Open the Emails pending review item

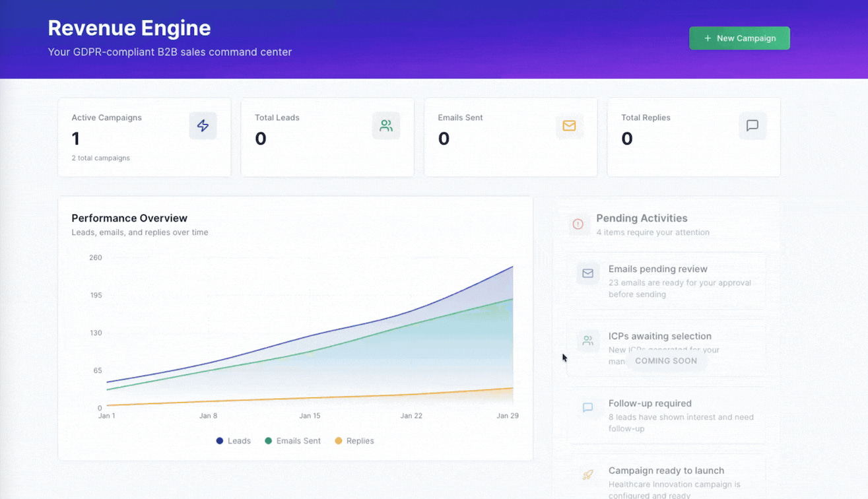pos(667,281)
